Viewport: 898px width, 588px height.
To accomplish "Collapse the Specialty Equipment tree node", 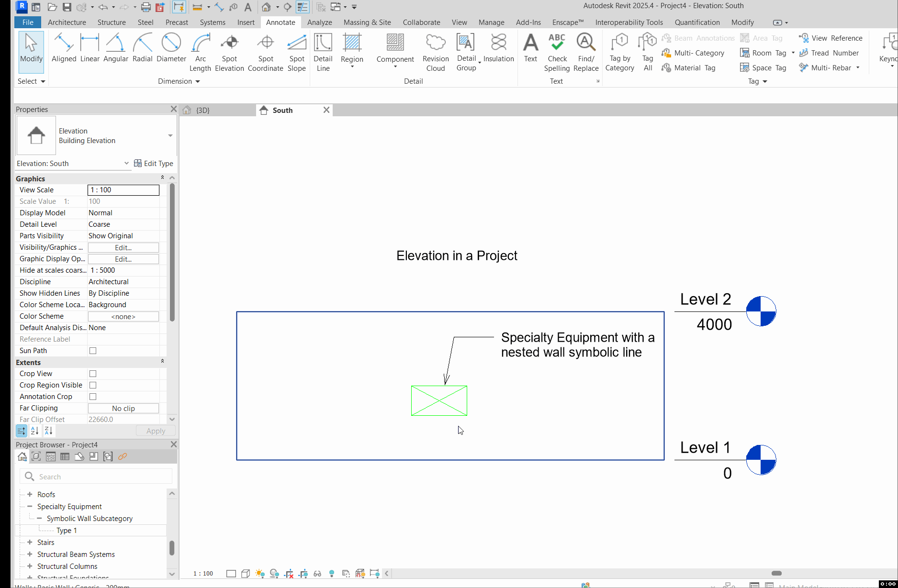I will click(30, 506).
